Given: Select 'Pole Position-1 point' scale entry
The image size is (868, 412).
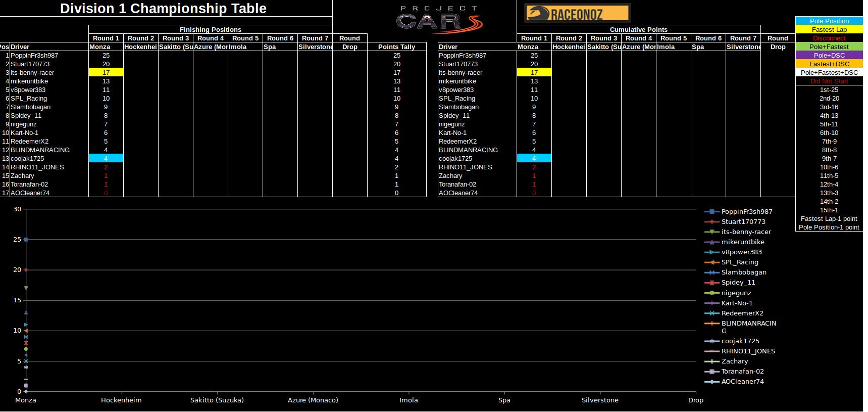Looking at the screenshot, I should tap(829, 227).
